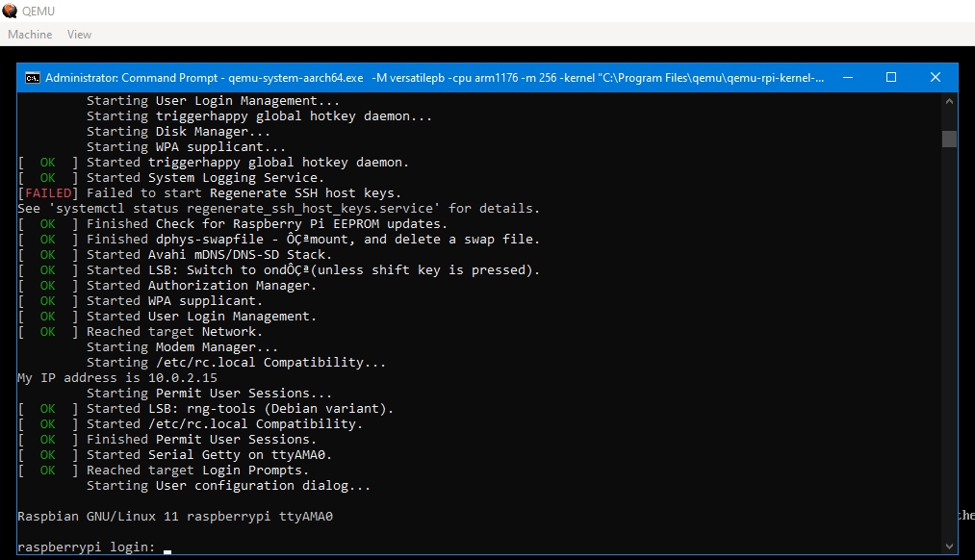Click the 'Starting triggerhappy global hotkey daemon...' line
Image resolution: width=975 pixels, height=560 pixels.
[x=259, y=116]
